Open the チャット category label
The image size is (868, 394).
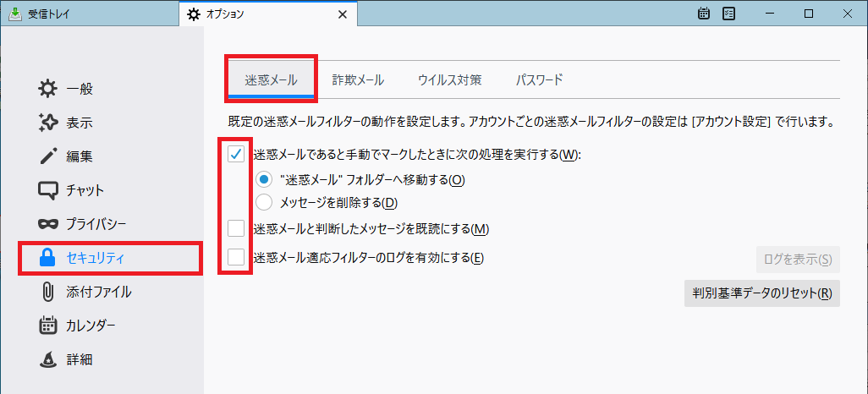pyautogui.click(x=85, y=189)
